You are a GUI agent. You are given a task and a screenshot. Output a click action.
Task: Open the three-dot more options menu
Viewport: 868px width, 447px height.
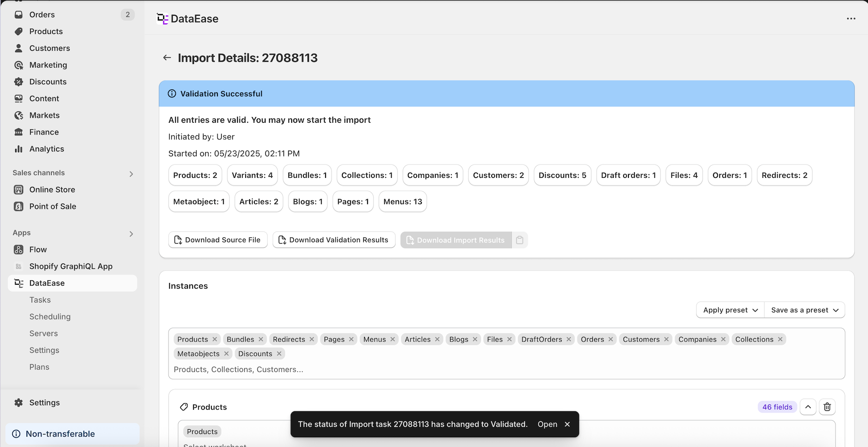[x=851, y=19]
